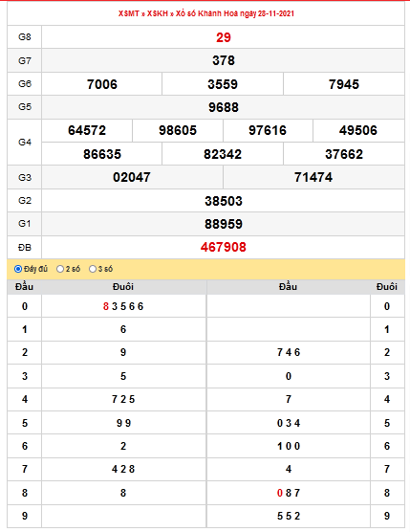Select the 'Đầy đủ' radio button

(x=18, y=269)
